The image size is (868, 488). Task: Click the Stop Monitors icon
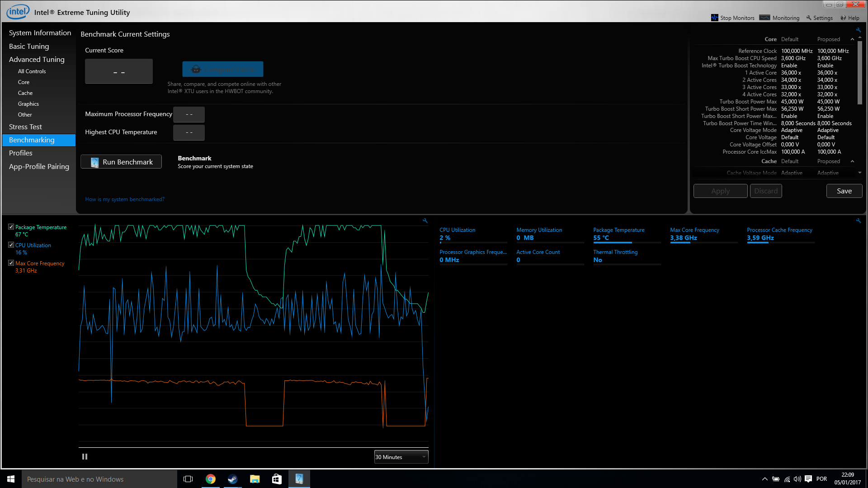[714, 18]
